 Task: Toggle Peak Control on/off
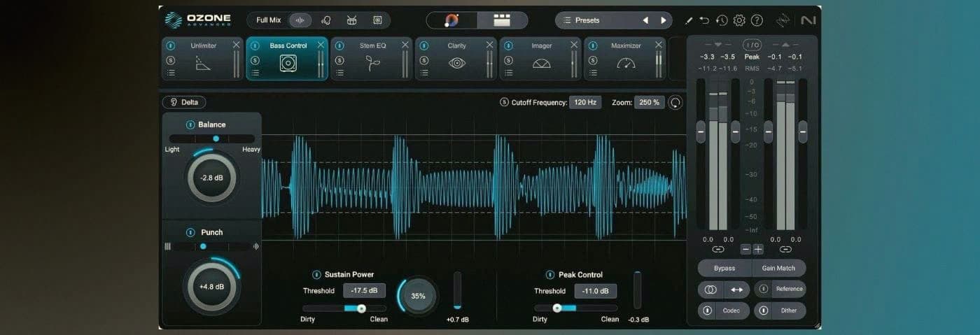pyautogui.click(x=549, y=275)
